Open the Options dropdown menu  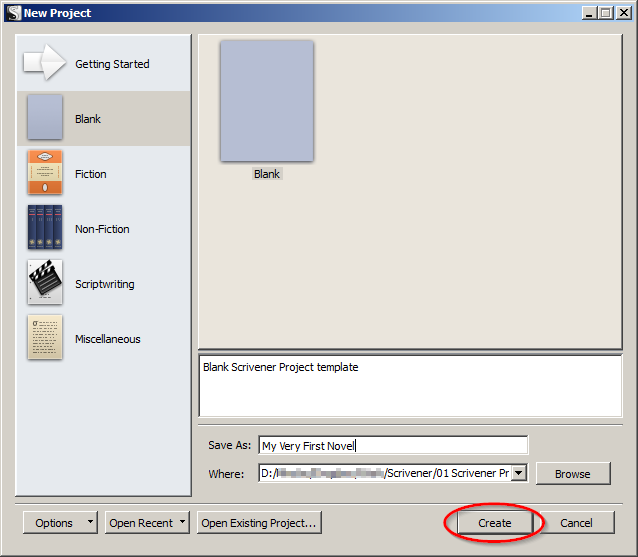coord(91,523)
